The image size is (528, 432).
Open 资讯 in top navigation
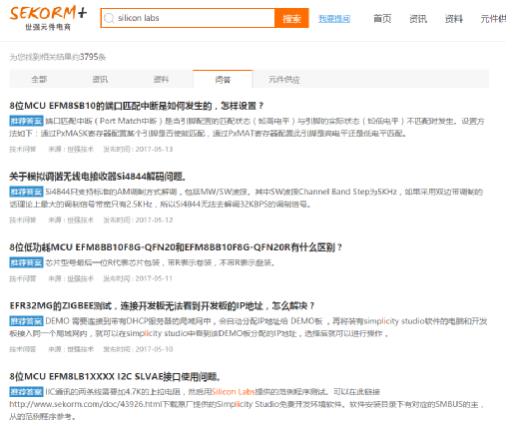pyautogui.click(x=418, y=19)
